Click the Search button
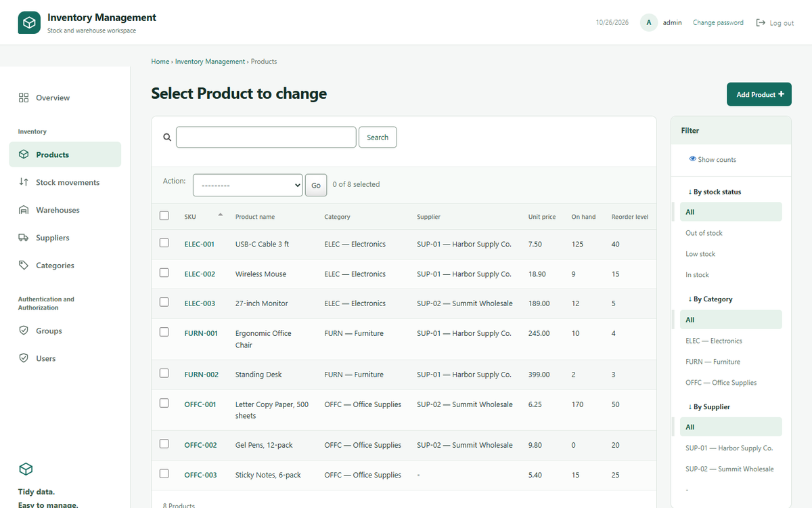The image size is (812, 508). coord(378,137)
